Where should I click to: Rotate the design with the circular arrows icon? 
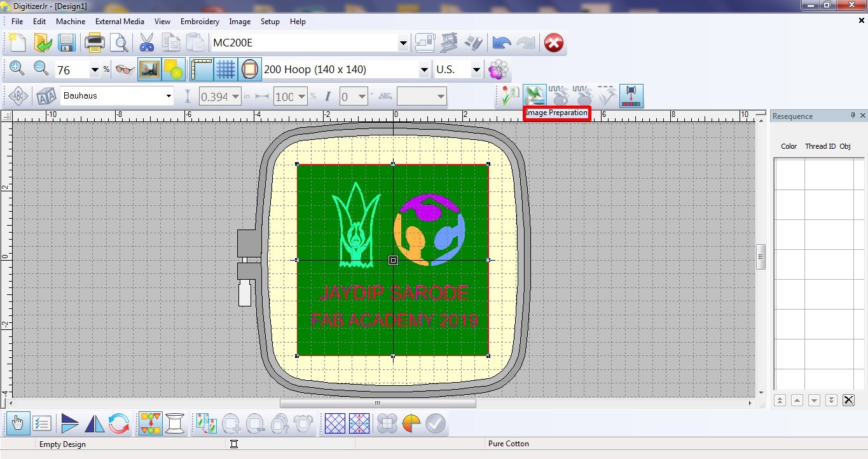(119, 423)
